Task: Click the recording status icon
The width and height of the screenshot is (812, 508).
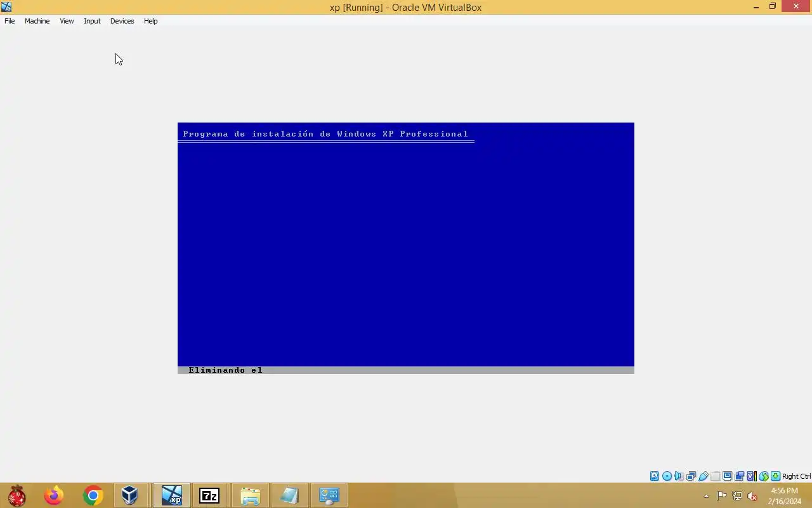Action: [739, 476]
